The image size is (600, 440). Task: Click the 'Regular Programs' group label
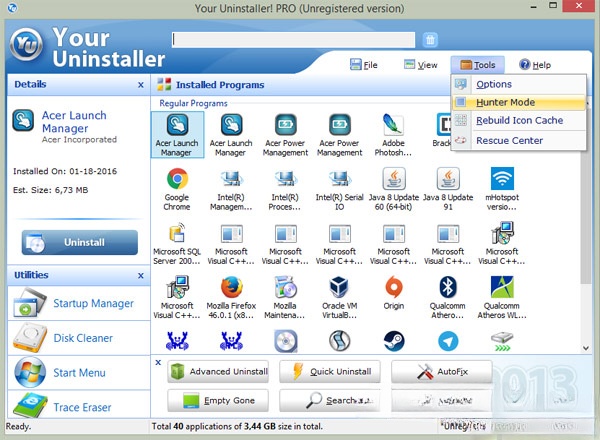(193, 103)
